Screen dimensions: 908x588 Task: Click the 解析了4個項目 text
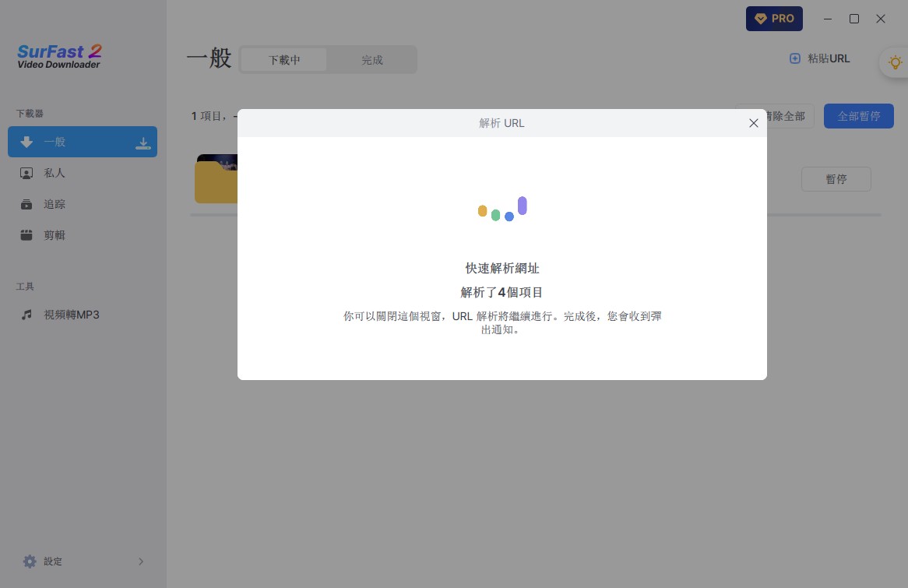coord(502,292)
